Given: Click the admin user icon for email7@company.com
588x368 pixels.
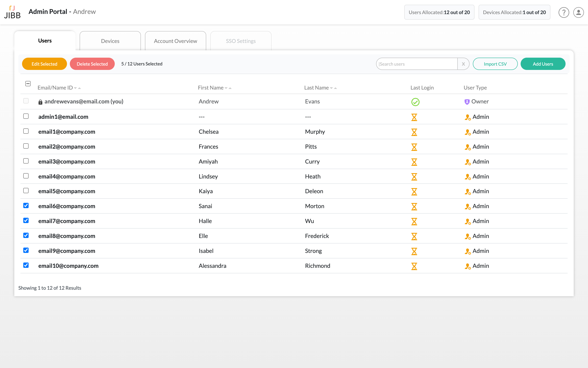Looking at the screenshot, I should 468,221.
